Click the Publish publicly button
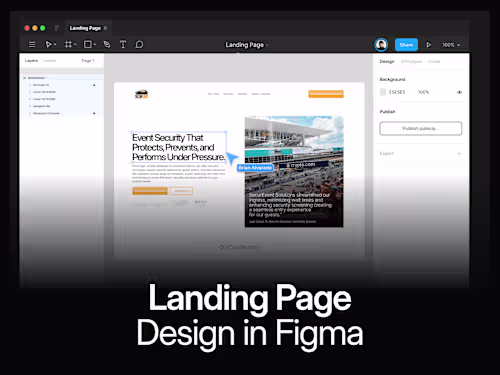This screenshot has width=500, height=375. 421,128
